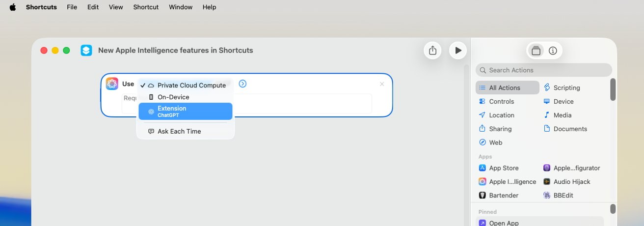Select Ask Each Time option

point(186,131)
